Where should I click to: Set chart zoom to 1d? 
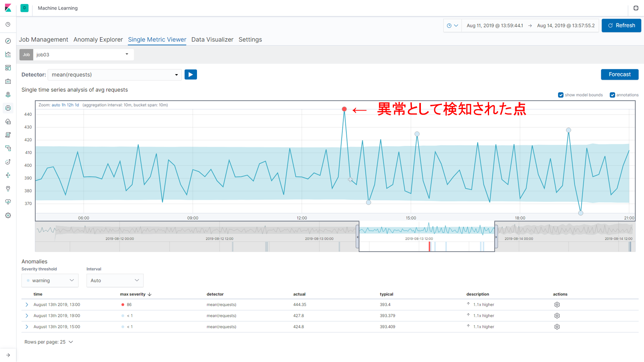coord(77,105)
